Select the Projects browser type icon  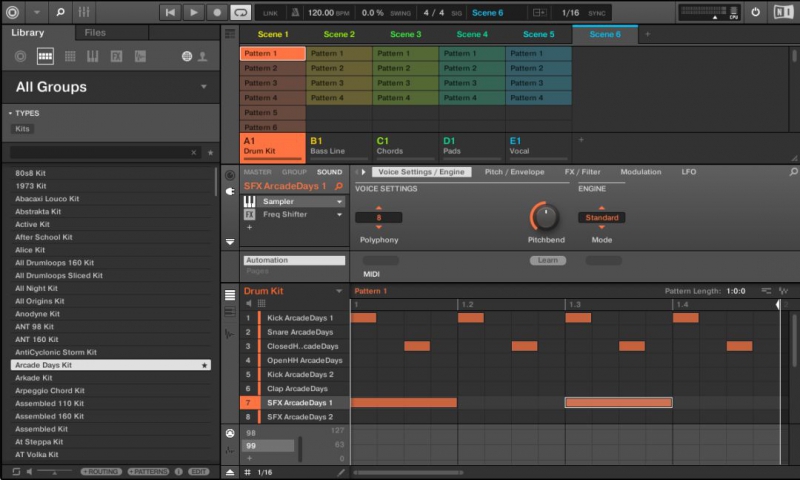coord(20,56)
